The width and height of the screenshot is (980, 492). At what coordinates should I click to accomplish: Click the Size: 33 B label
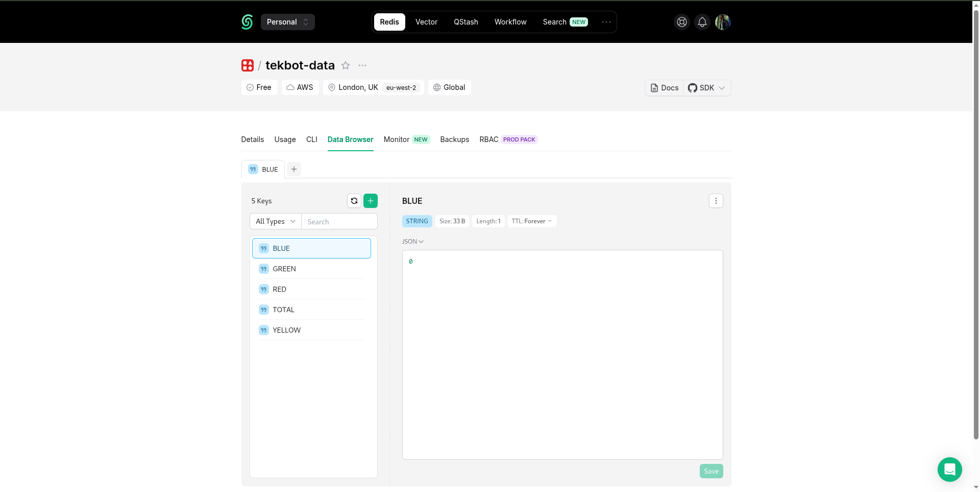[x=452, y=221]
